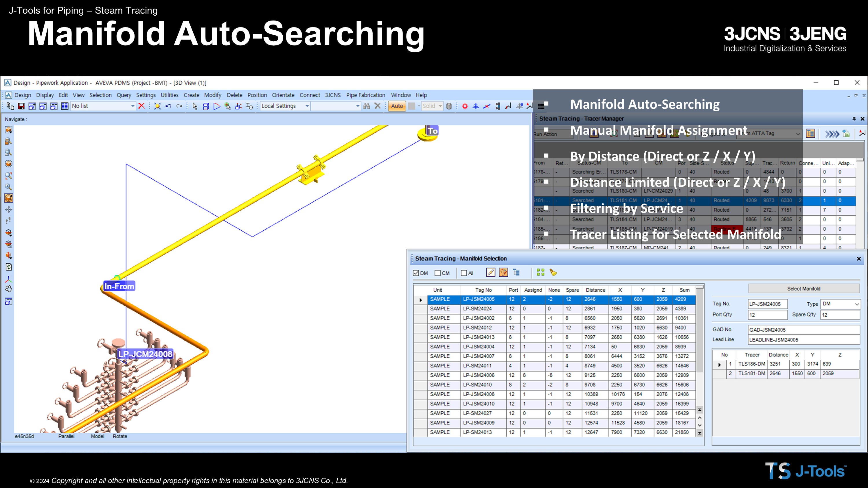This screenshot has height=488, width=868.
Task: Open the Pipe Fabrication menu
Action: [366, 95]
